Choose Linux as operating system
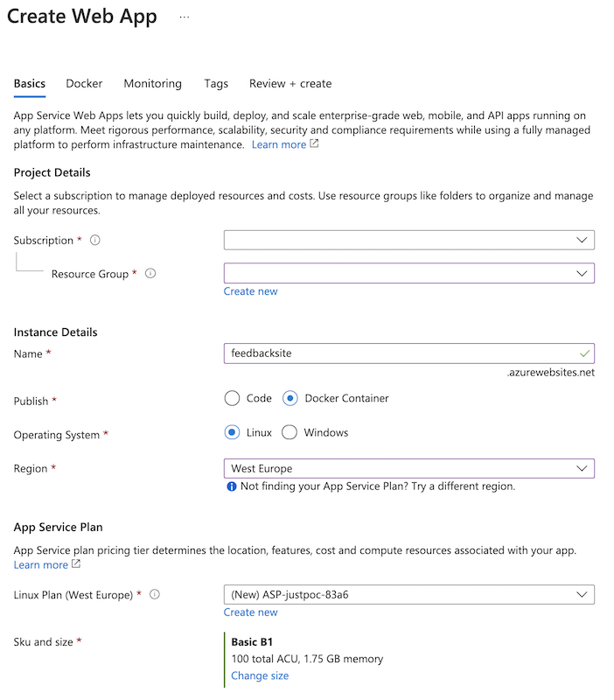 click(x=232, y=432)
